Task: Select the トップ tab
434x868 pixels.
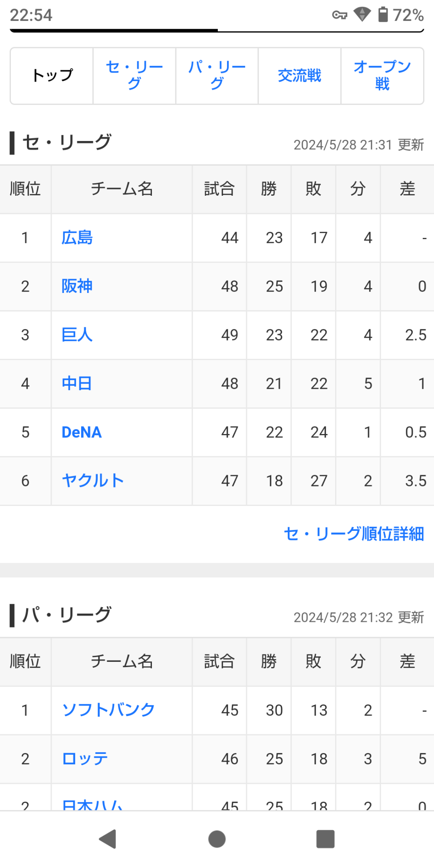Action: coord(52,76)
